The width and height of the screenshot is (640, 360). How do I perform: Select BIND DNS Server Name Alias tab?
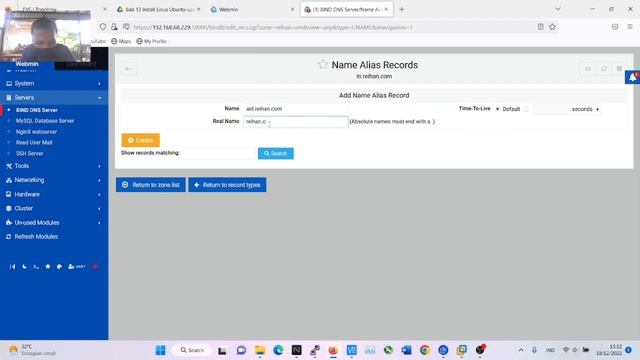346,9
